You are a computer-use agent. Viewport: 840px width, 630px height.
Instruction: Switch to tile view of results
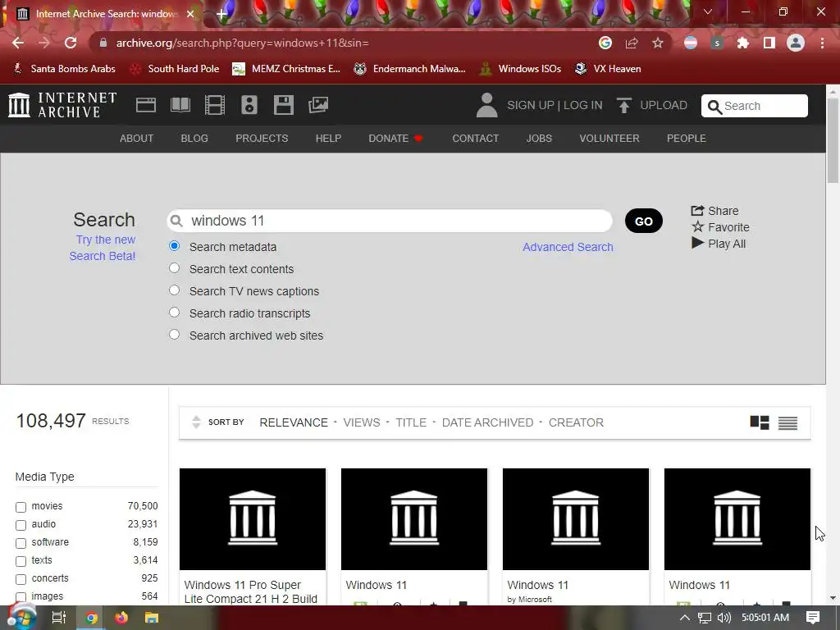click(x=760, y=422)
